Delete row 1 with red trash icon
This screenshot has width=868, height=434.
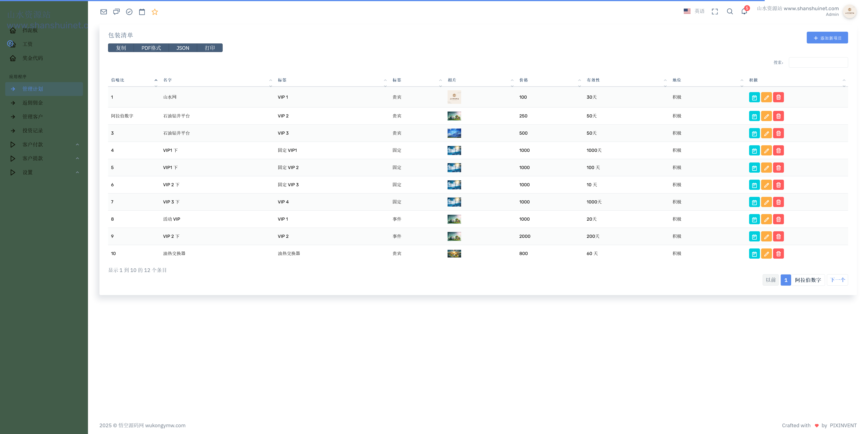778,97
